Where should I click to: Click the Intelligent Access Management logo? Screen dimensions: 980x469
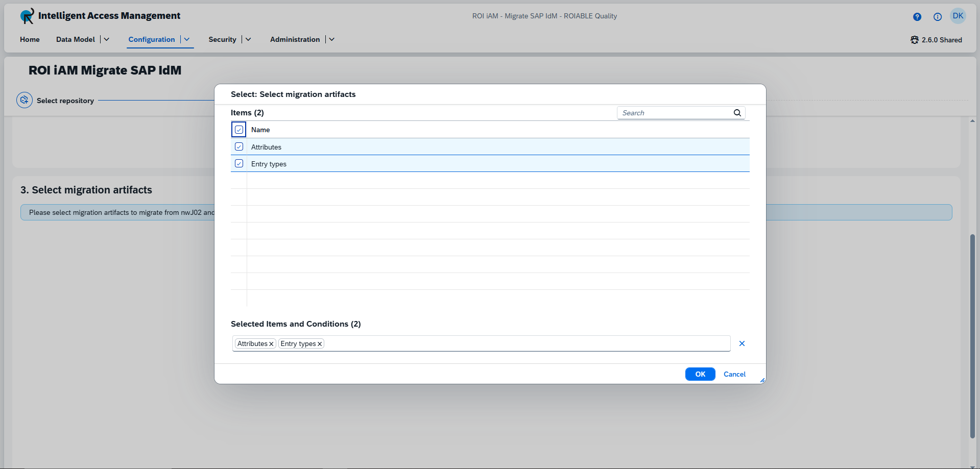(27, 16)
